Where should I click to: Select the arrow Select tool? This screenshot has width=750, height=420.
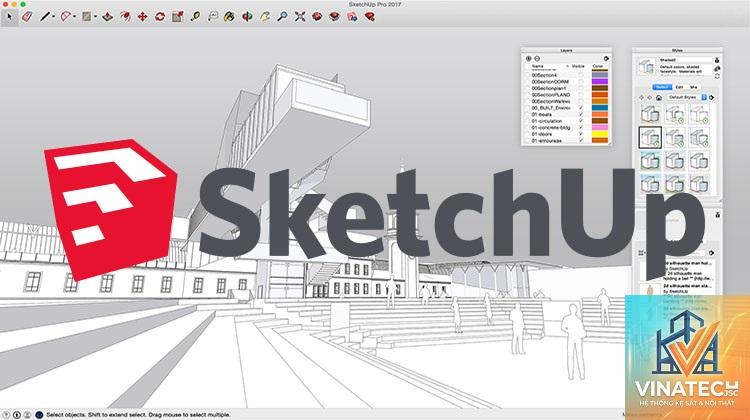click(9, 17)
